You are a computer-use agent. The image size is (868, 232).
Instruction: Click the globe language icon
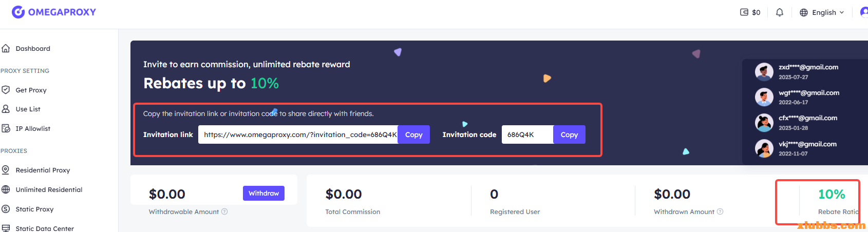click(804, 12)
